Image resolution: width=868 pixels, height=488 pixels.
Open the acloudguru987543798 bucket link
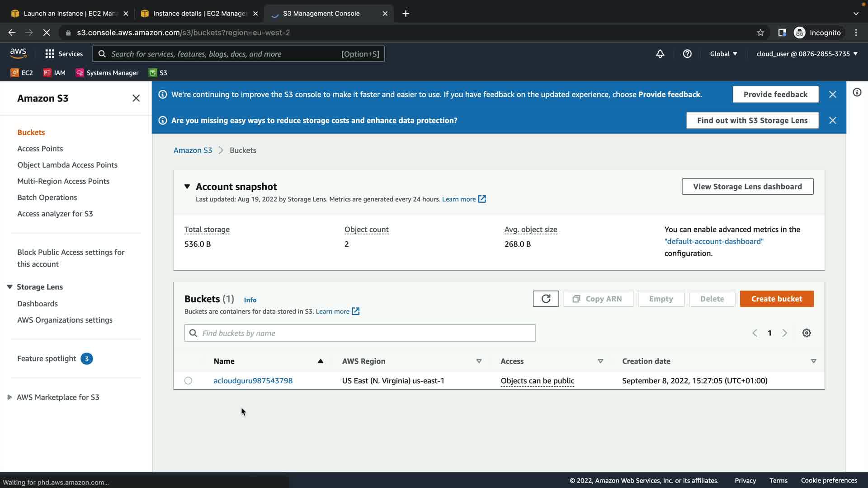253,381
